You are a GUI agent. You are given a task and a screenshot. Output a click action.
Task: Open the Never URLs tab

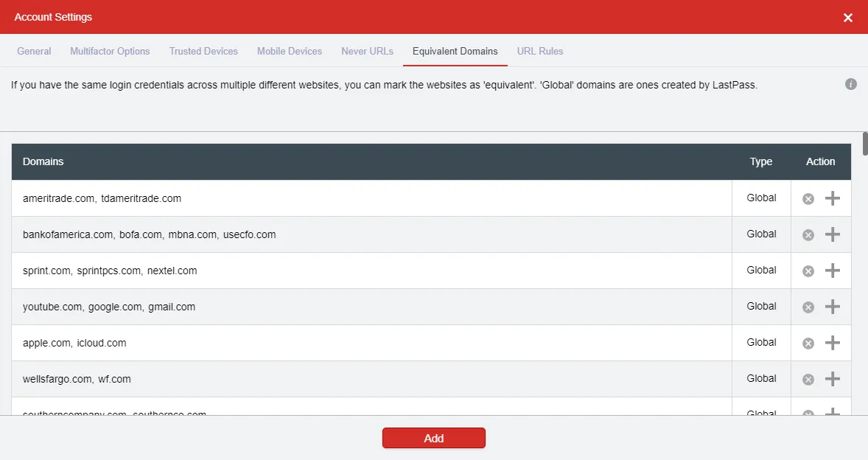pos(367,51)
